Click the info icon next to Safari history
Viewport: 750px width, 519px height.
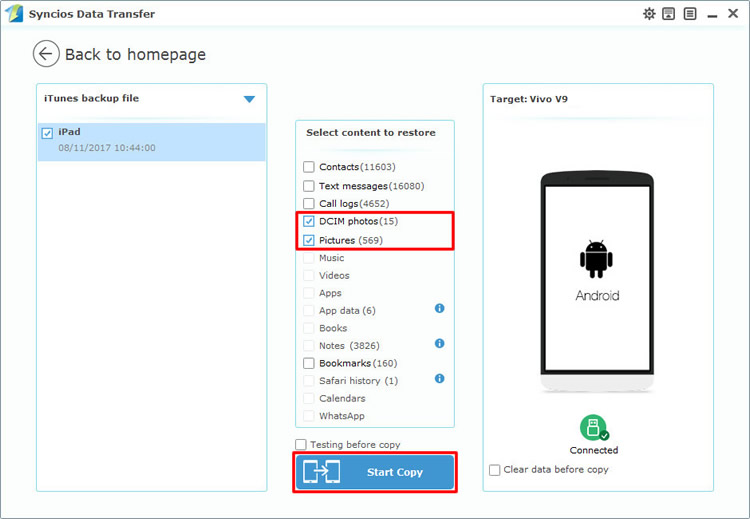[x=439, y=379]
